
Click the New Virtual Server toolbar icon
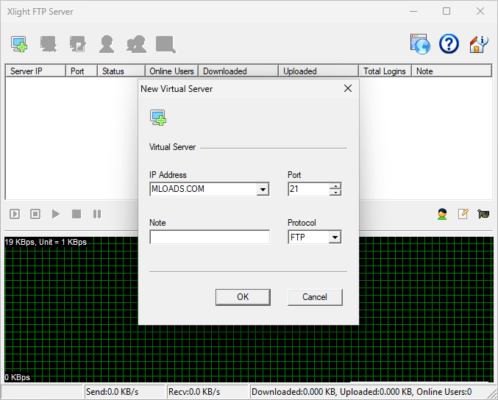pyautogui.click(x=19, y=44)
